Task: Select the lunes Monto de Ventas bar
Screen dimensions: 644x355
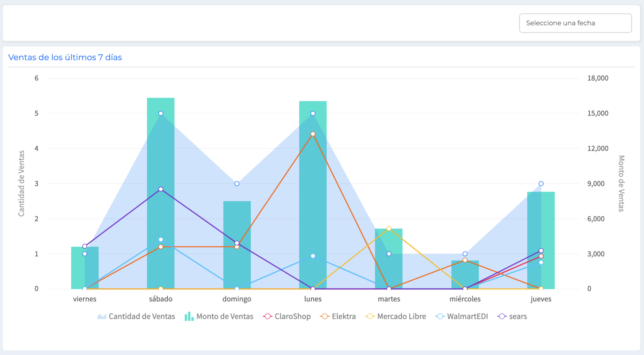Action: coord(313,195)
